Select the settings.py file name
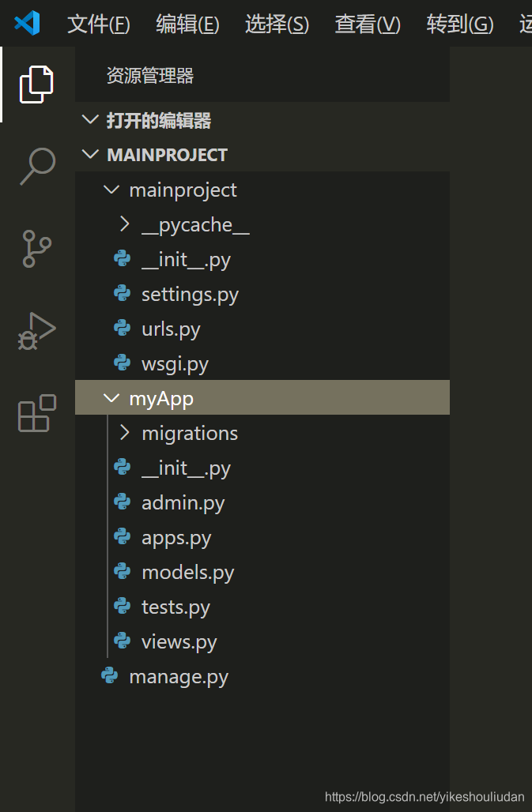The width and height of the screenshot is (532, 812). coord(190,295)
